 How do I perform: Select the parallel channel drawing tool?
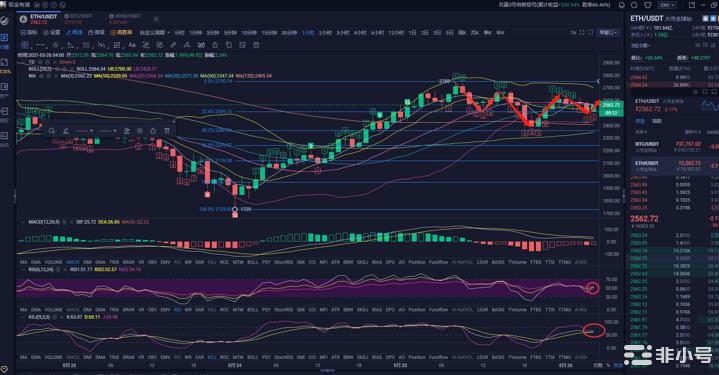point(55,45)
